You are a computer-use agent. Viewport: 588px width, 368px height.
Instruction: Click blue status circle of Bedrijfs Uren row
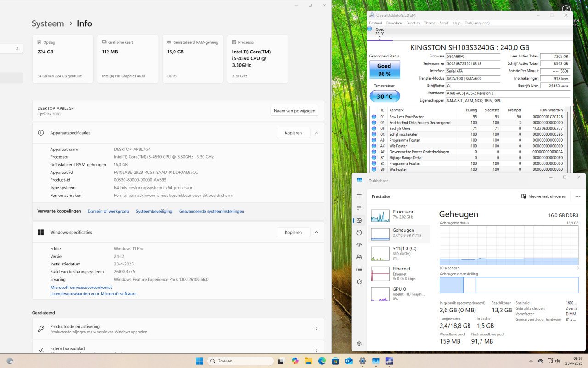[x=374, y=128]
